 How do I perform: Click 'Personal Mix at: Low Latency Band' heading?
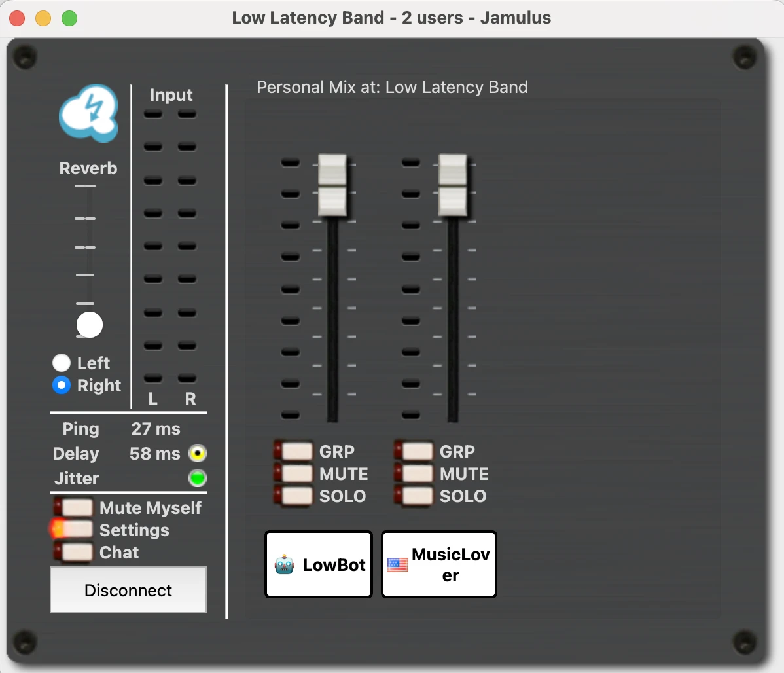pos(392,87)
